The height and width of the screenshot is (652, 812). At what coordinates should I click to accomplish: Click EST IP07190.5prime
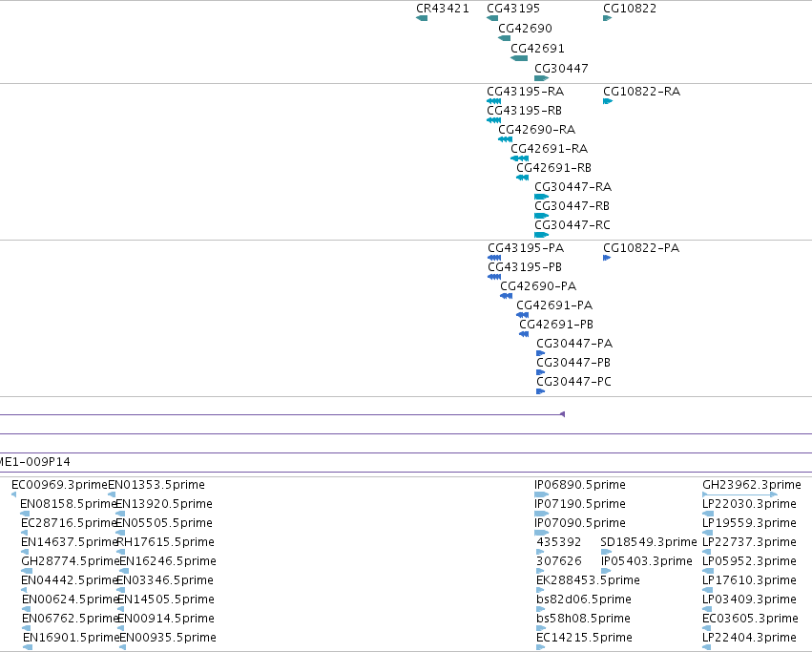click(542, 514)
